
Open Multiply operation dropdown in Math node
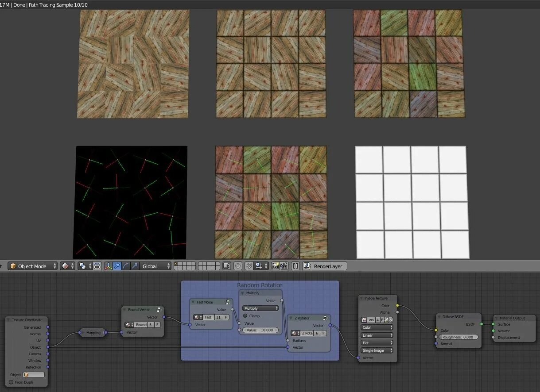tap(260, 308)
